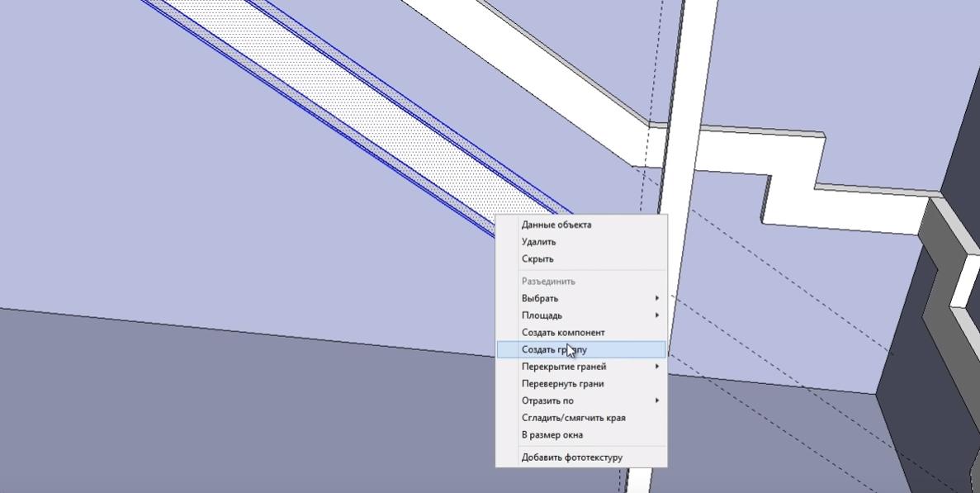Viewport: 980px width, 493px height.
Task: Select Создать компонент menu item
Action: pos(562,333)
